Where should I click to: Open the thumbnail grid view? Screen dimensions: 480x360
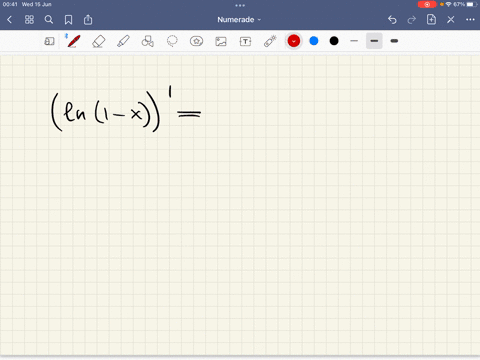point(29,20)
